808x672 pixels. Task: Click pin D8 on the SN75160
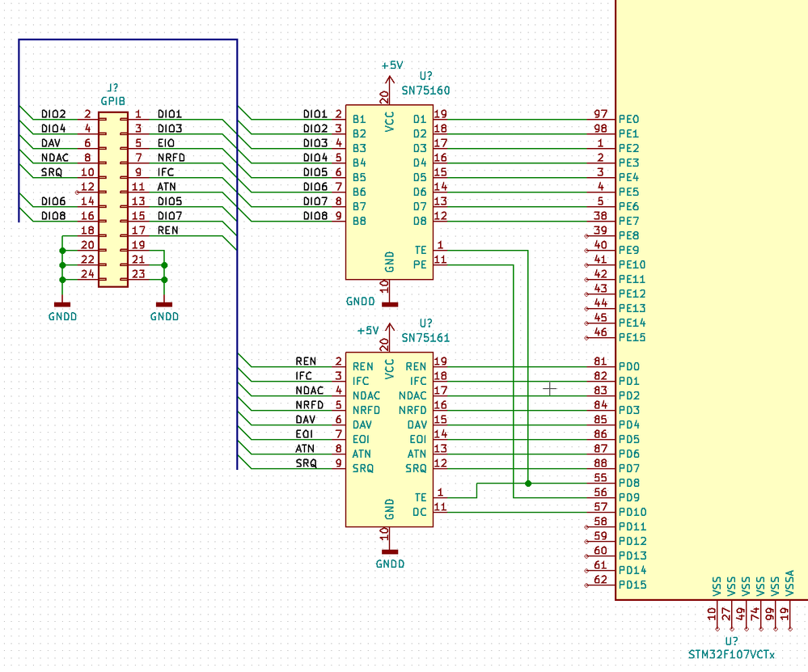pyautogui.click(x=420, y=221)
